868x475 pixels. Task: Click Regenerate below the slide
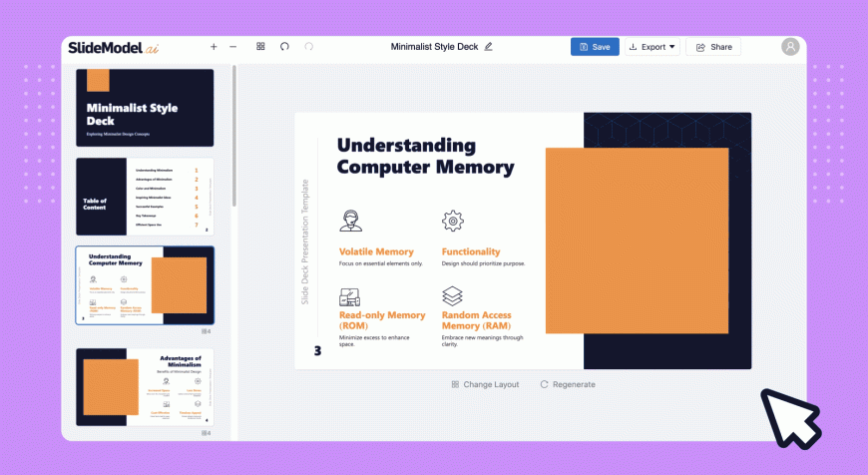568,384
